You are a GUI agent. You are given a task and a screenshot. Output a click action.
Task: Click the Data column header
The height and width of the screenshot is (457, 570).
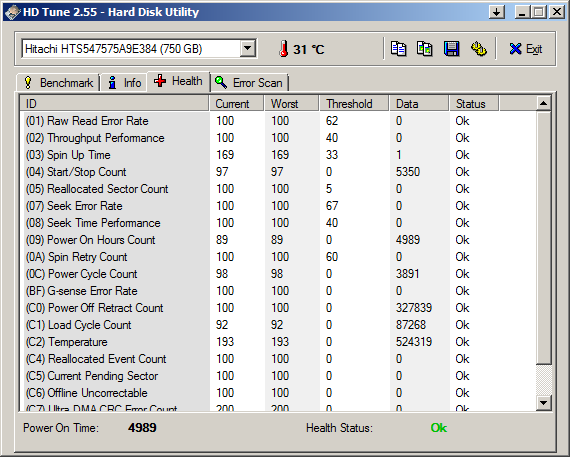pos(419,104)
